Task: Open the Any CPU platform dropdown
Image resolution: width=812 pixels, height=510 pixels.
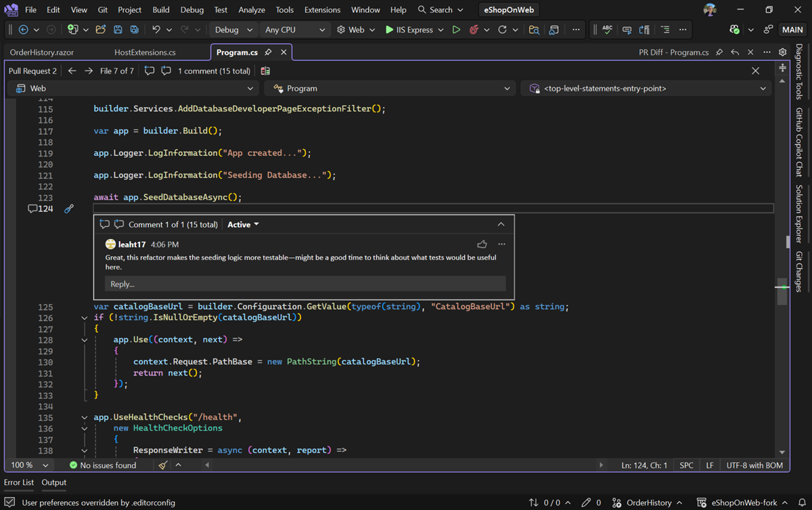Action: tap(294, 30)
